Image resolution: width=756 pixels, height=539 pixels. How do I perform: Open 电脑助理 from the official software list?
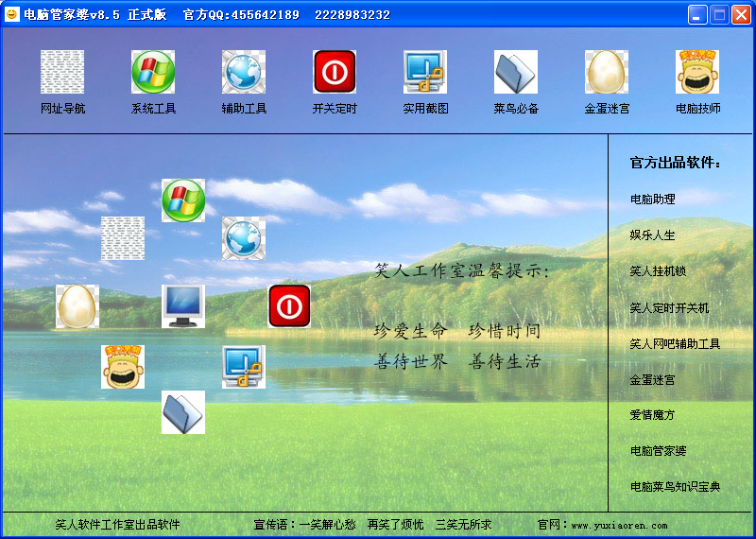[x=653, y=200]
